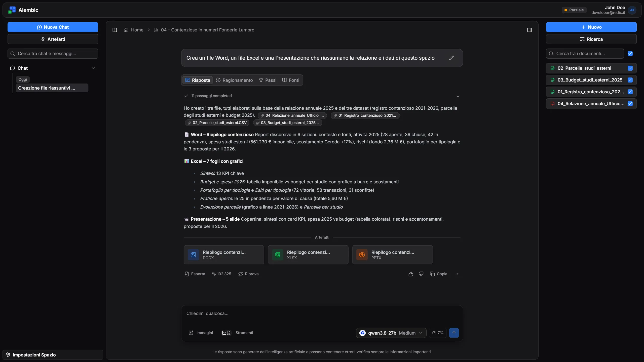Click the Alembic logo
Viewport: 644px width, 362px height.
click(x=12, y=10)
